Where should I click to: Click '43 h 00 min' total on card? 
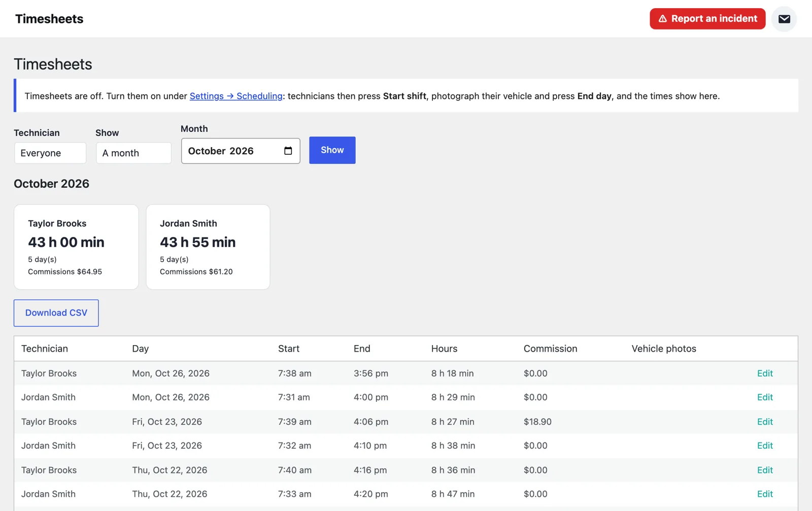[x=66, y=242]
